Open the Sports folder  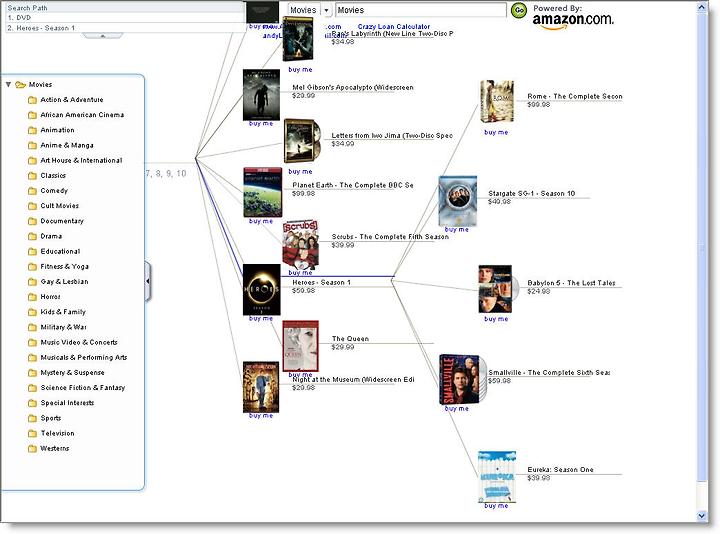coord(45,418)
